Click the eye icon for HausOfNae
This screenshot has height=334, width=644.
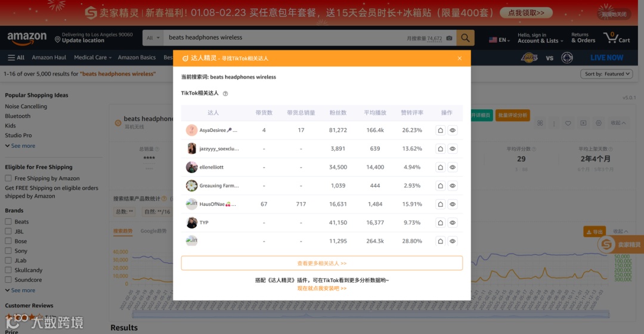[453, 204]
